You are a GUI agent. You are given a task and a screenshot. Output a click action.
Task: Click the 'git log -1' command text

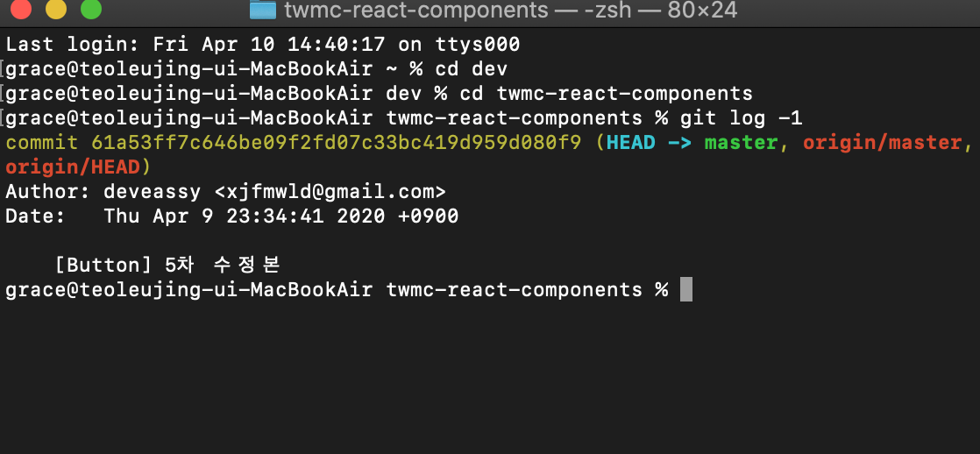[742, 118]
